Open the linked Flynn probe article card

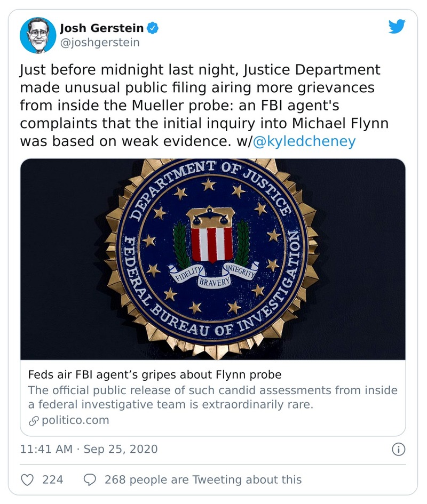click(213, 261)
